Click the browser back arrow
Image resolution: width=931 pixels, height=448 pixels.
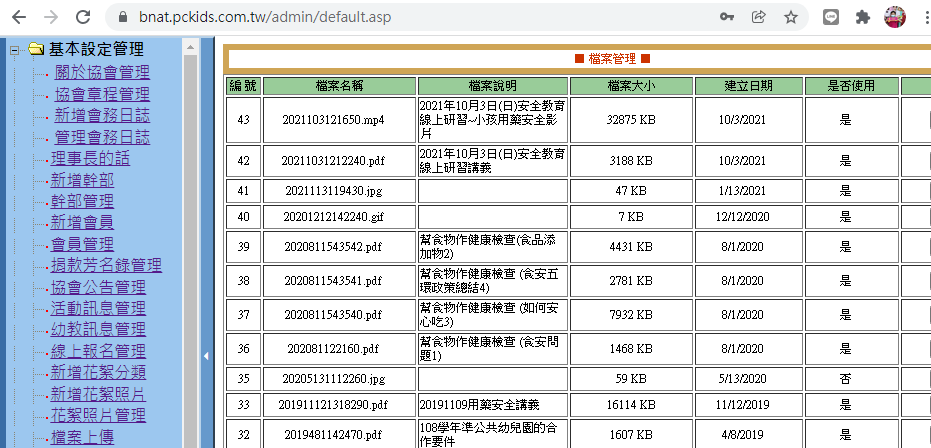[x=19, y=17]
